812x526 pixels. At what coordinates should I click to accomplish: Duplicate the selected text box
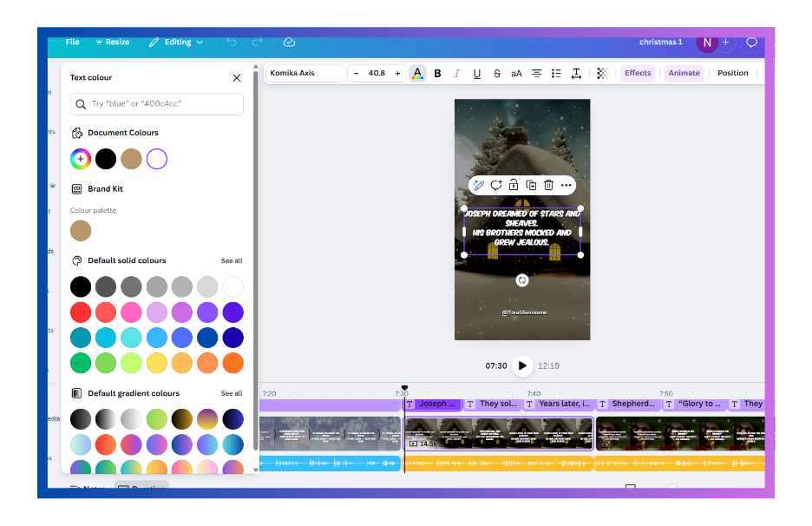[531, 185]
